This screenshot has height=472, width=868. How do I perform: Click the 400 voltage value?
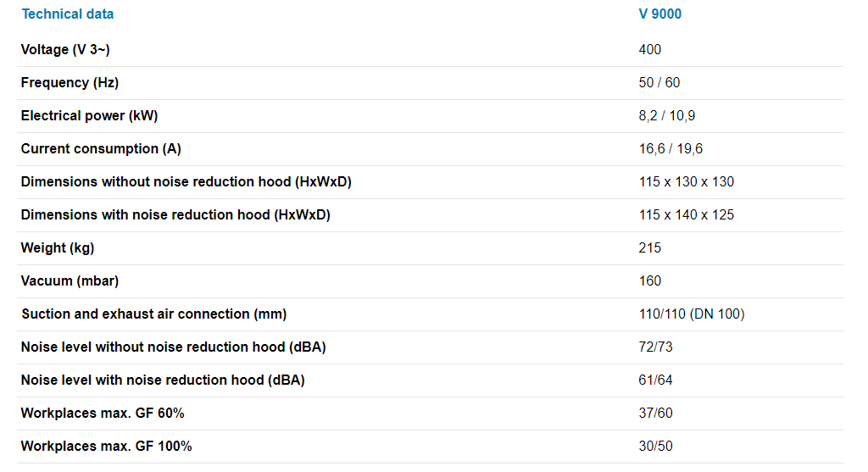(x=649, y=49)
